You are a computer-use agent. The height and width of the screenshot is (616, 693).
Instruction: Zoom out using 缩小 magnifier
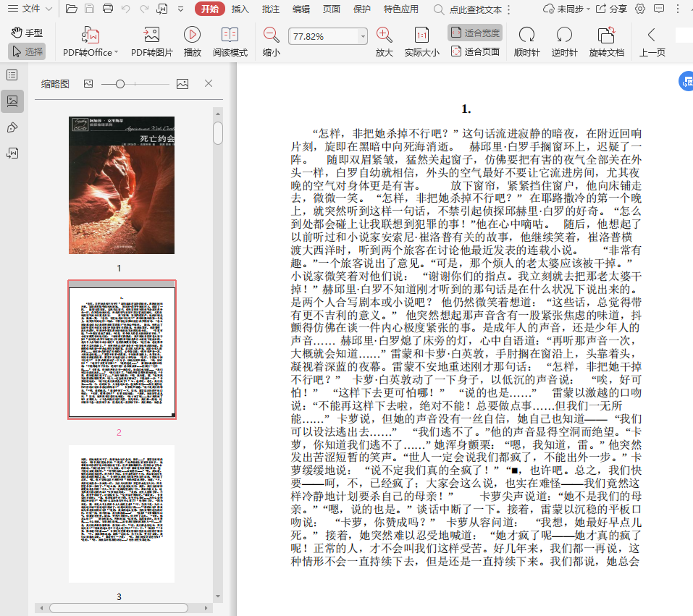point(272,41)
